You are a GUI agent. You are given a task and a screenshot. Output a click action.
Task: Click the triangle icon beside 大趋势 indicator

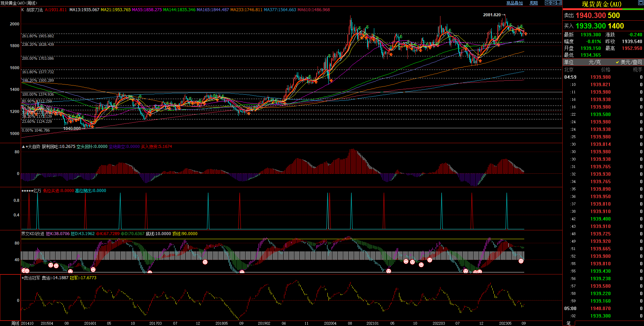[23, 147]
